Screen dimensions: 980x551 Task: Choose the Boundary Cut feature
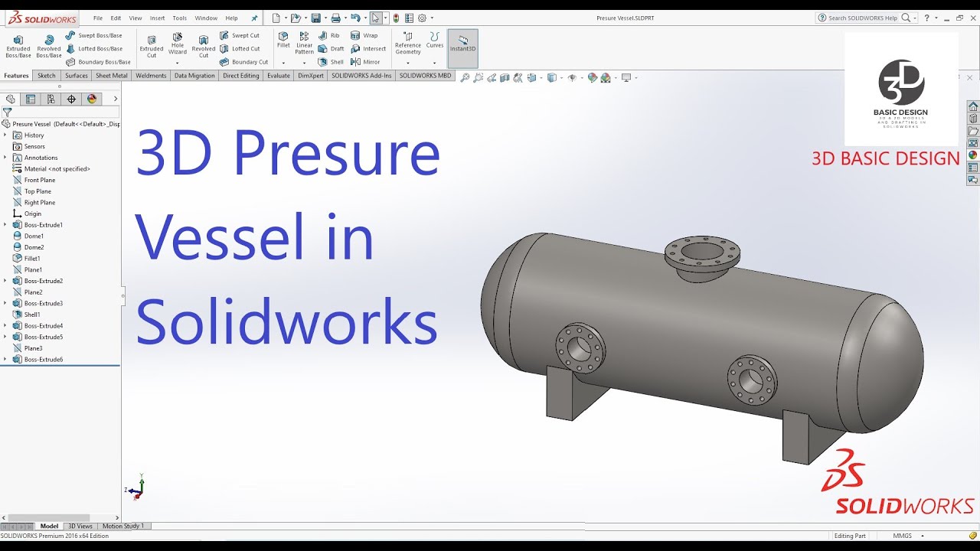(x=243, y=62)
